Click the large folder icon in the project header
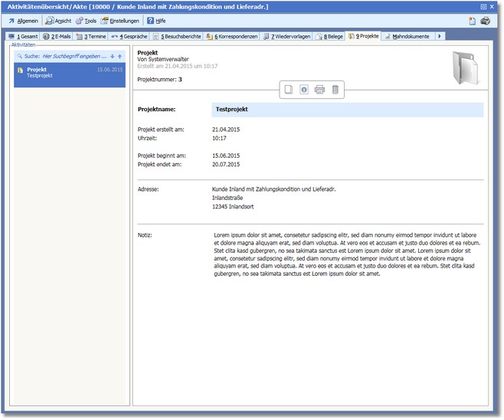This screenshot has height=420, width=504. coord(465,67)
